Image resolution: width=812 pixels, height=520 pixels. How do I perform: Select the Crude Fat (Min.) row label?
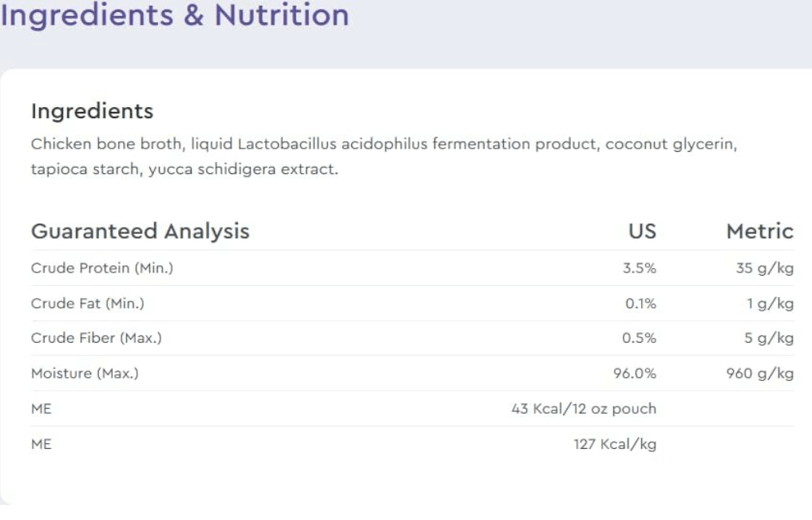point(87,304)
